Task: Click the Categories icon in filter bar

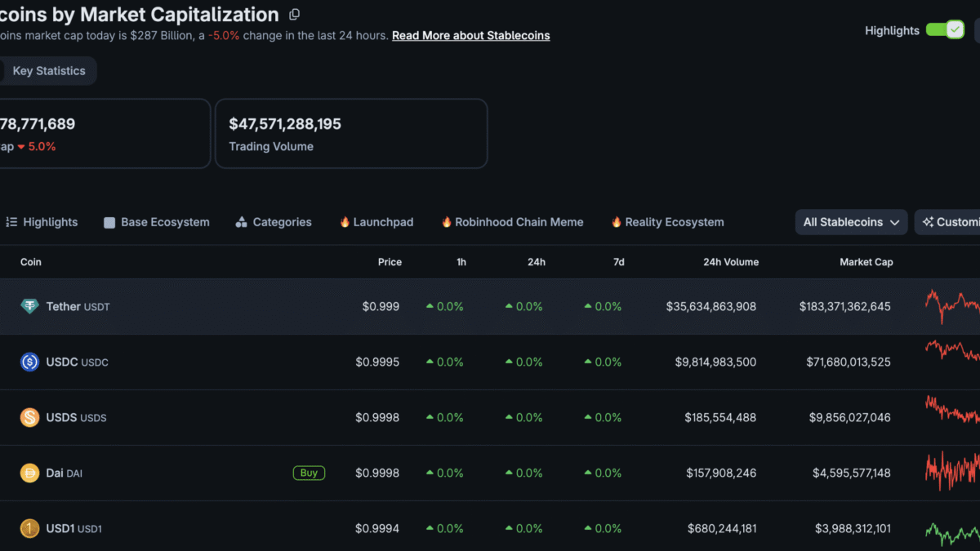Action: (x=241, y=222)
